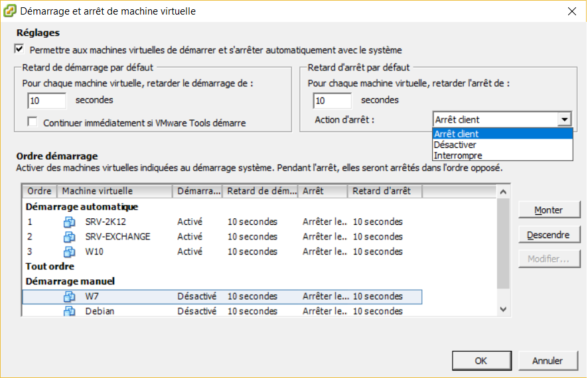Click Annuler to cancel the dialog

[548, 360]
